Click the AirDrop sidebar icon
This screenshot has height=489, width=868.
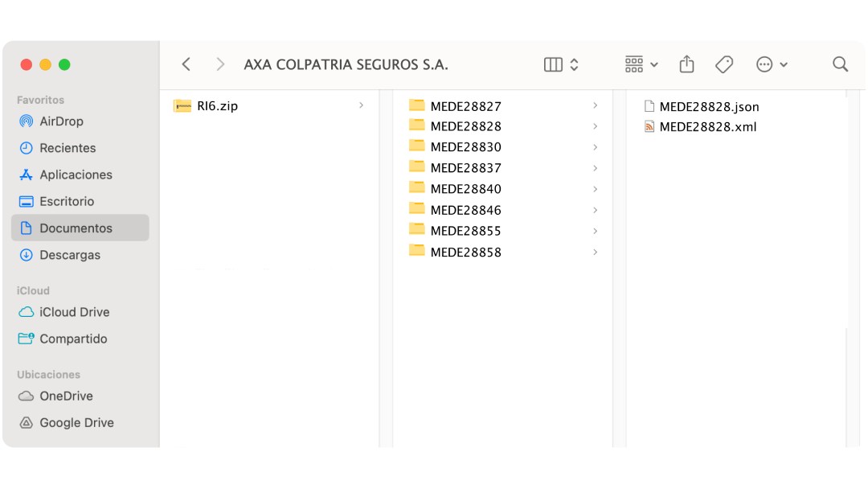tap(26, 121)
